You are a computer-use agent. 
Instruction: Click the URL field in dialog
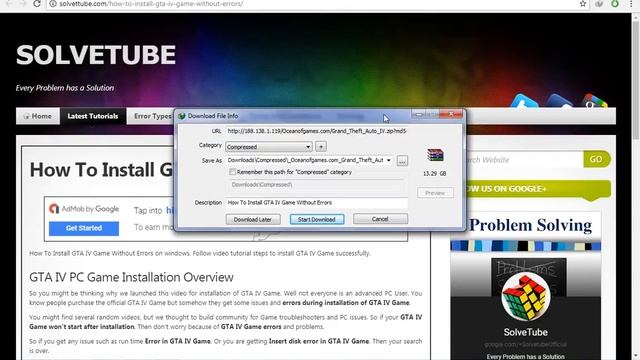coord(316,131)
